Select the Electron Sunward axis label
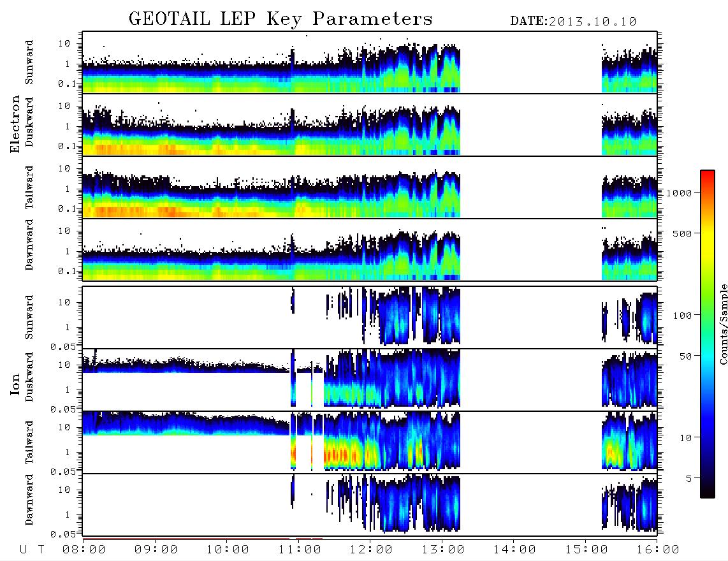 pyautogui.click(x=29, y=62)
